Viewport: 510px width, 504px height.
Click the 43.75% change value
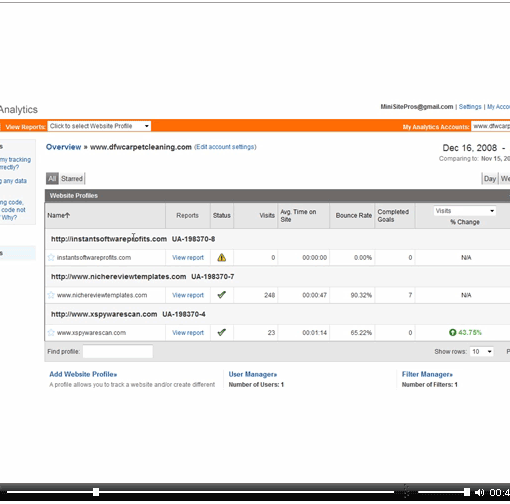(470, 333)
